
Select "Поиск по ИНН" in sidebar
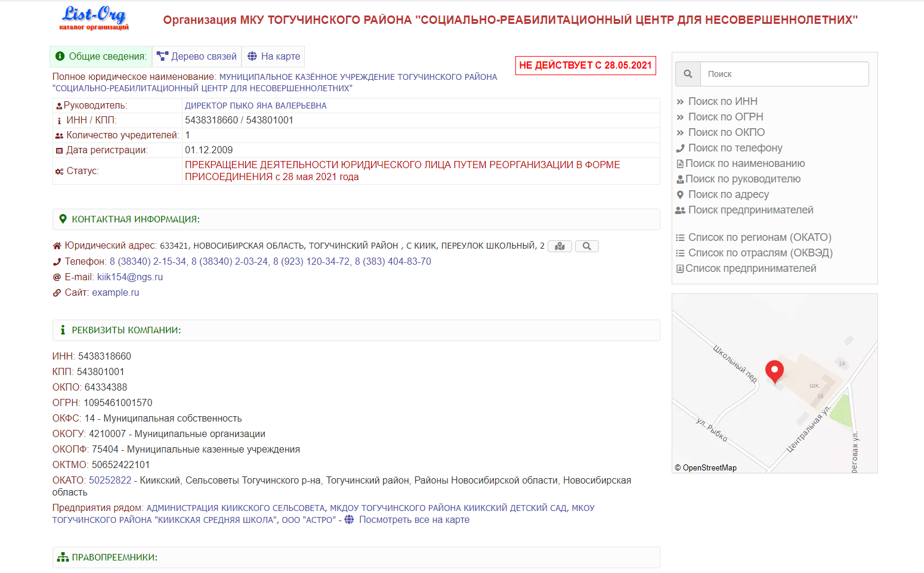722,101
